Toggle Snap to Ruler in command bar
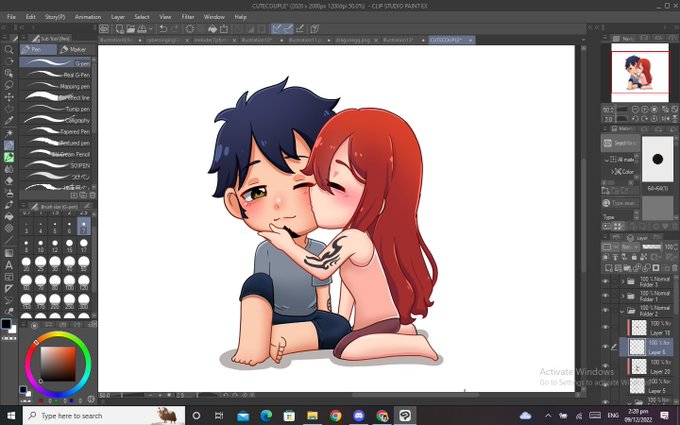This screenshot has height=425, width=680. 276,29
